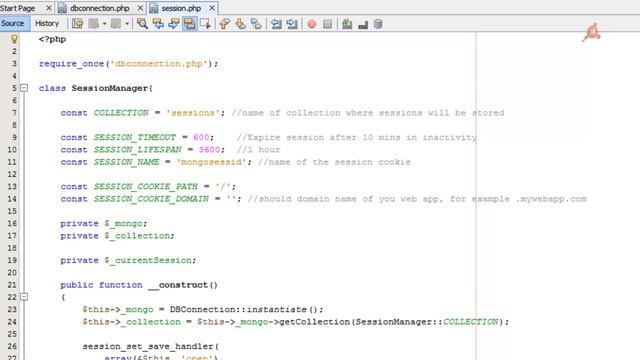The width and height of the screenshot is (640, 360).
Task: Find previous occurrence toolbar icon
Action: tap(158, 24)
